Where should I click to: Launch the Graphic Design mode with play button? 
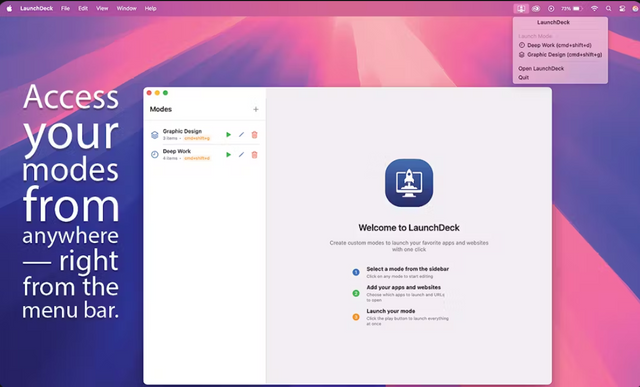click(229, 135)
